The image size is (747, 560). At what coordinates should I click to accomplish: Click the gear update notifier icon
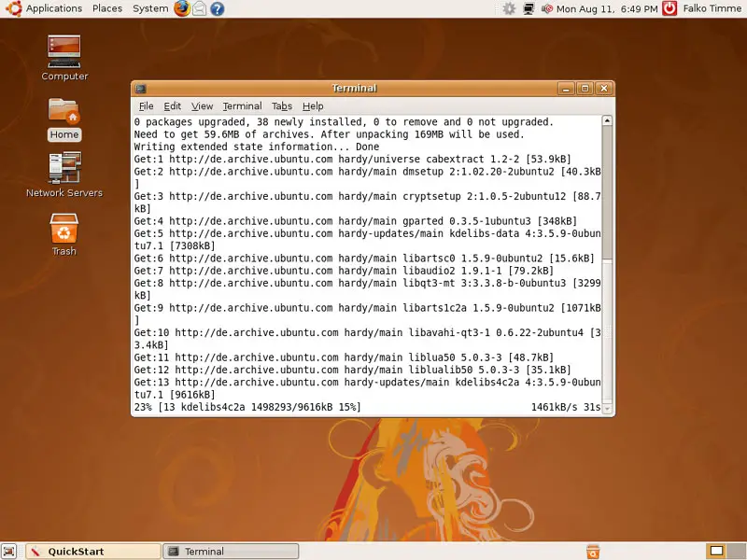click(509, 8)
